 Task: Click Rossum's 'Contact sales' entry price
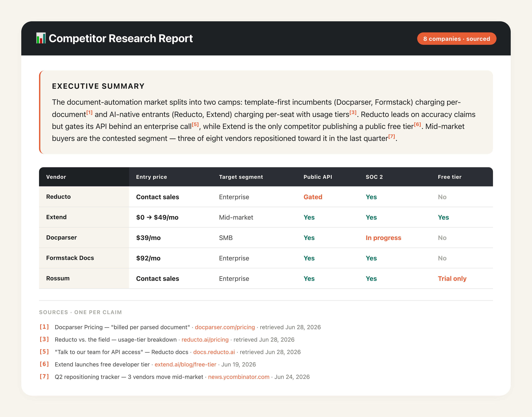pos(158,279)
